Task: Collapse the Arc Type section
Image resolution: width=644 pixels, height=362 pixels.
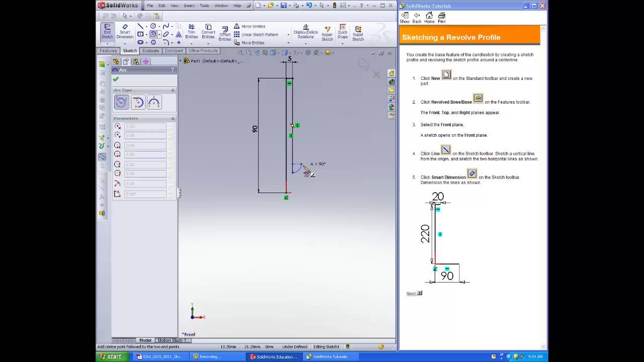Action: [x=173, y=90]
